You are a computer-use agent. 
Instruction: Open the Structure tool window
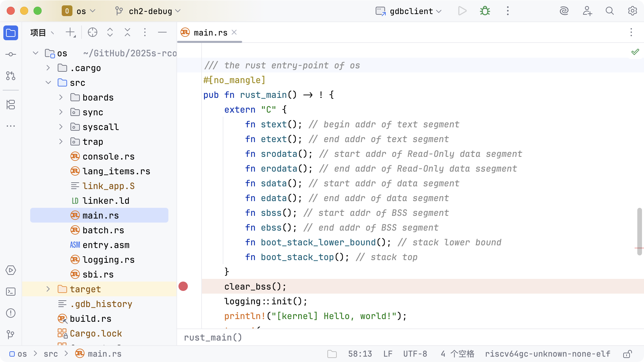coord(11,105)
